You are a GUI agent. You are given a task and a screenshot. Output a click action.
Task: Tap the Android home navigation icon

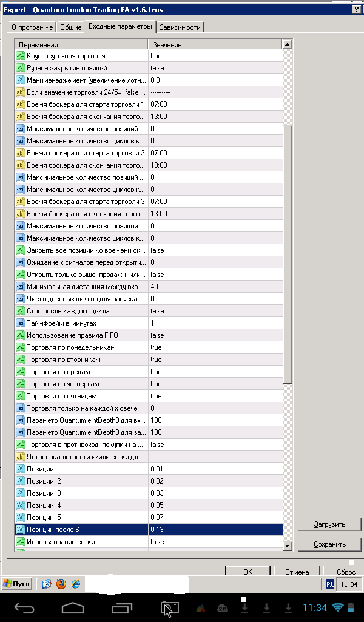click(x=73, y=607)
